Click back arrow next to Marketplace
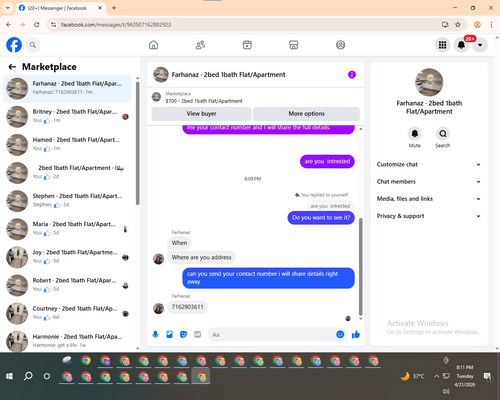 [x=12, y=67]
